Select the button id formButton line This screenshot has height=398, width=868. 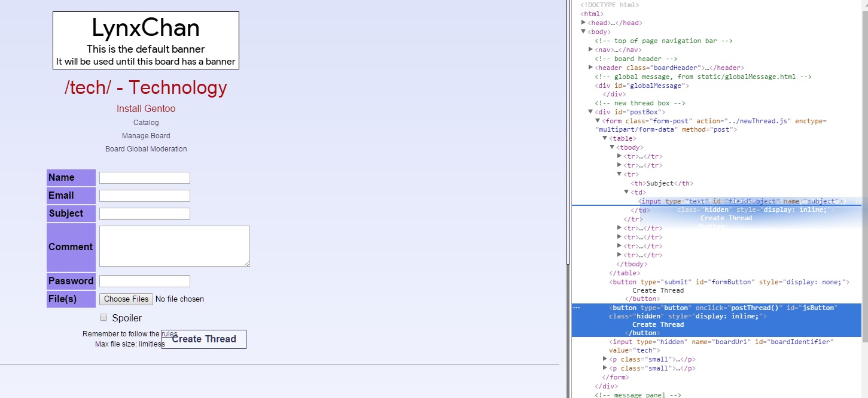click(x=730, y=281)
